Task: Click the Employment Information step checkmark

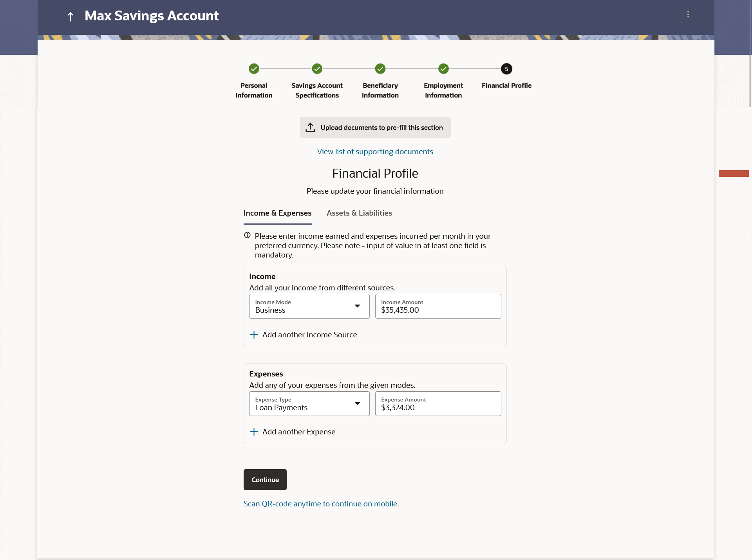Action: click(443, 69)
